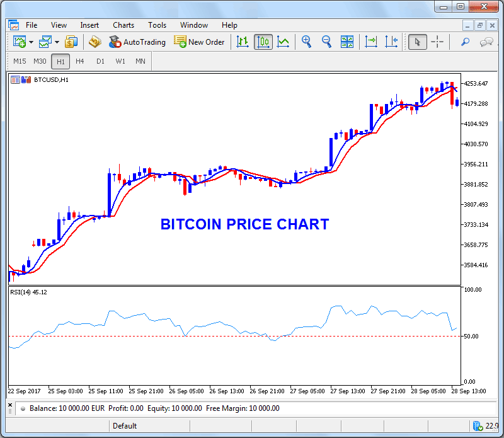Open the Help menu
The width and height of the screenshot is (504, 438).
[x=229, y=25]
